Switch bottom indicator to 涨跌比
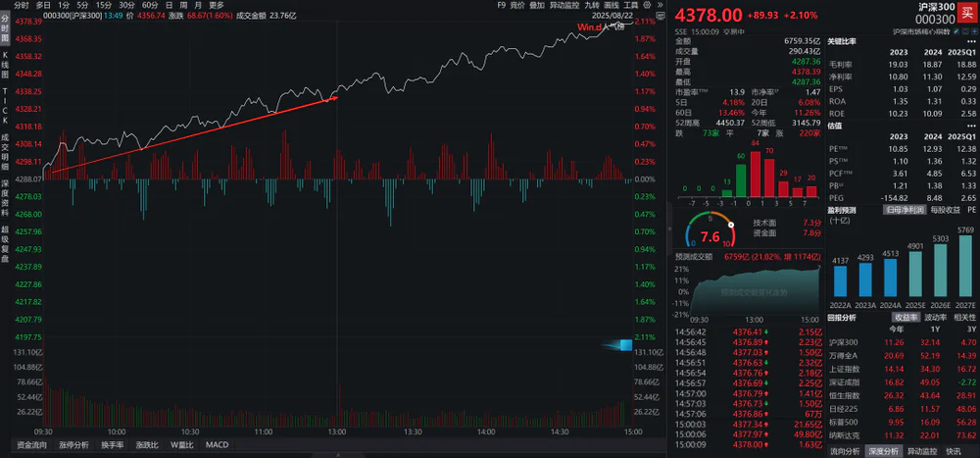This screenshot has width=980, height=458. [147, 445]
